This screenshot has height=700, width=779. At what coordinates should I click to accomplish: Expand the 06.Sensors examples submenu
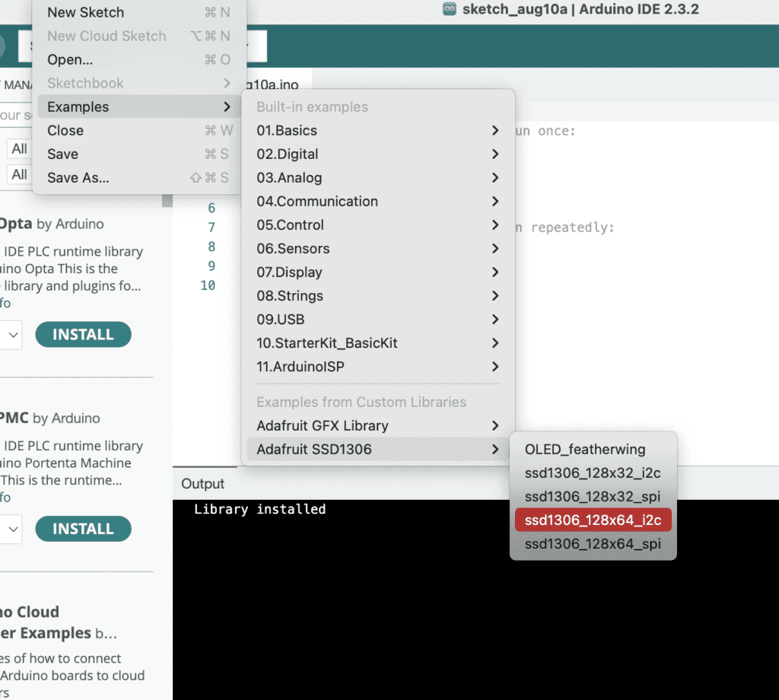tap(378, 248)
